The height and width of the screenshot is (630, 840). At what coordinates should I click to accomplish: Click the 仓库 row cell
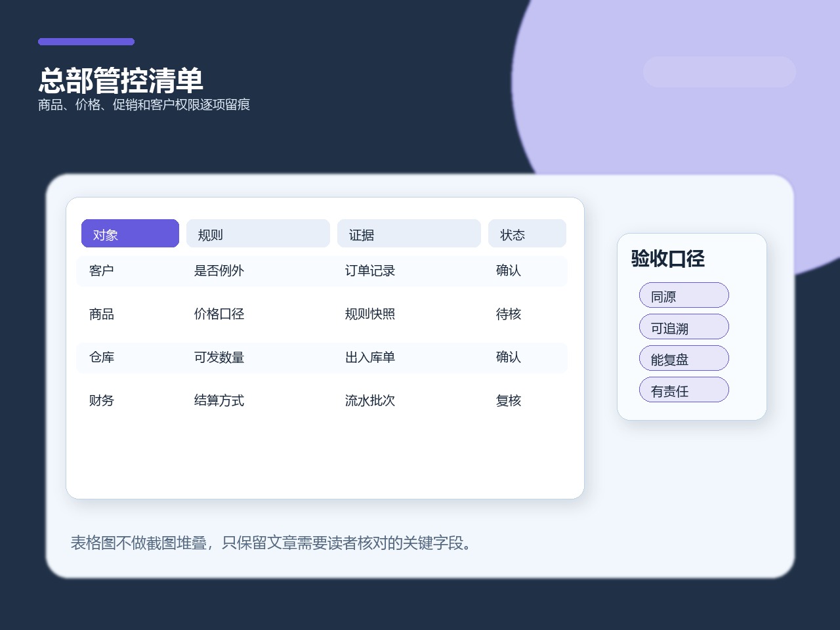[x=102, y=357]
